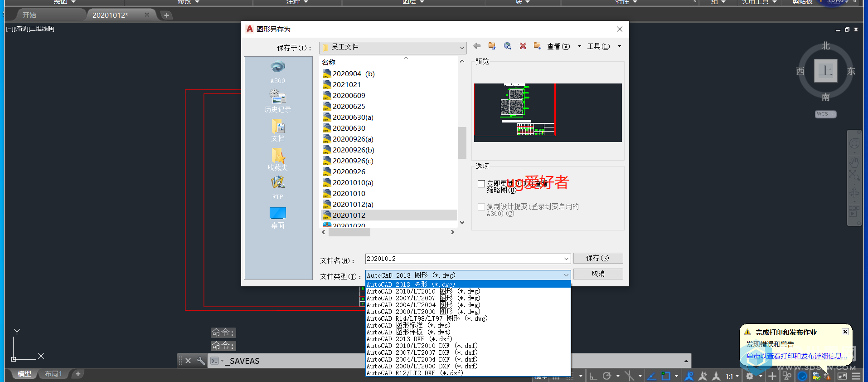Switch to the 模型 tab
Image resolution: width=868 pixels, height=382 pixels.
[24, 374]
